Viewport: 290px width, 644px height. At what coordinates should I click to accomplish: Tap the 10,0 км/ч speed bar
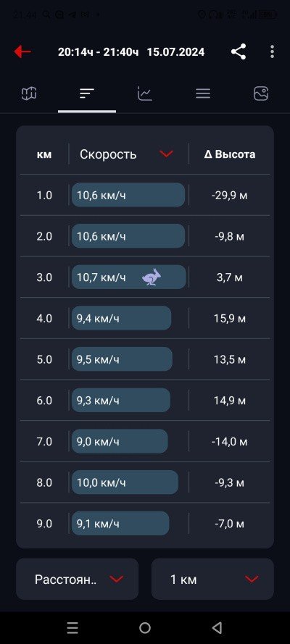click(x=125, y=482)
